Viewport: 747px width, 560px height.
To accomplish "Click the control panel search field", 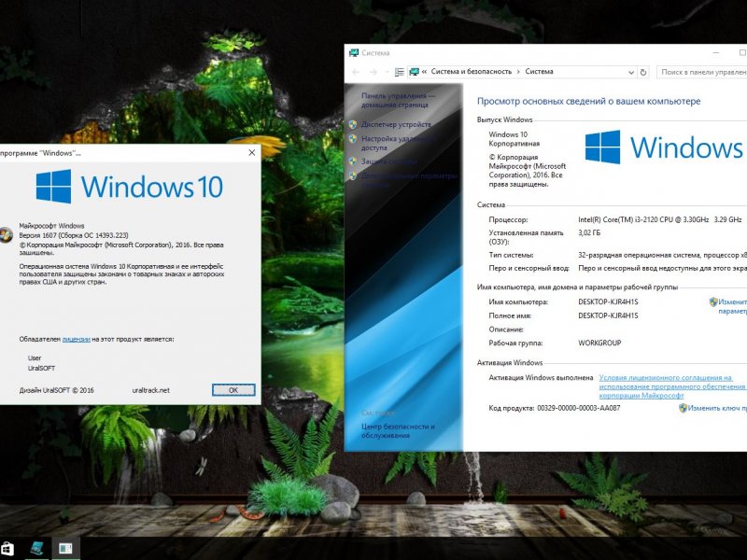I will [x=701, y=72].
